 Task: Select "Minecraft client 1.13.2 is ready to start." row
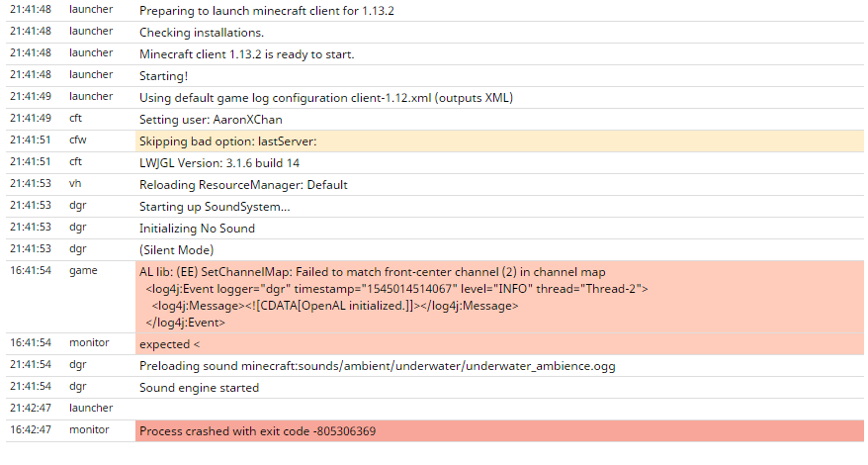tap(246, 54)
